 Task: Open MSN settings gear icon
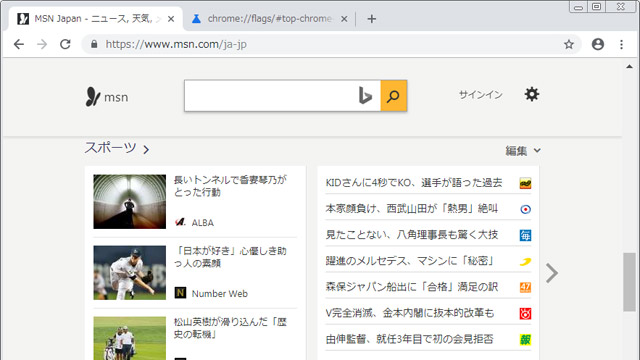tap(531, 94)
